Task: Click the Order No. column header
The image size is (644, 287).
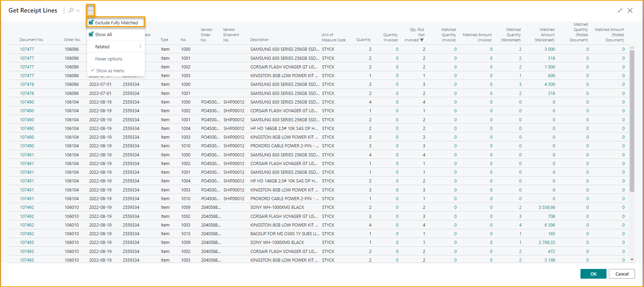Action: (x=72, y=40)
